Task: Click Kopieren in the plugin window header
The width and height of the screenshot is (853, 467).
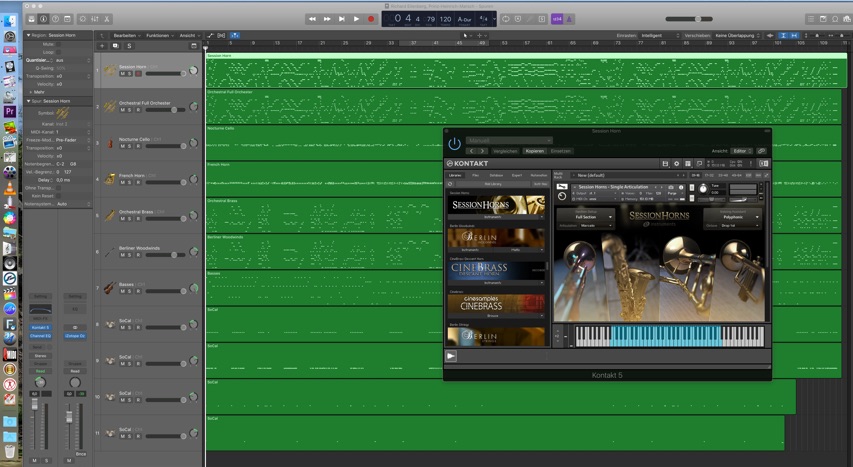Action: coord(534,151)
